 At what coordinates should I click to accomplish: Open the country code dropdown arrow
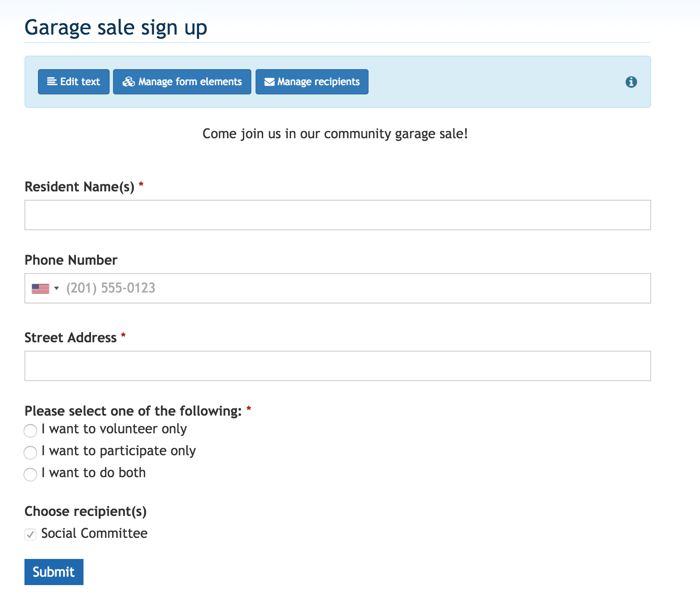point(57,288)
